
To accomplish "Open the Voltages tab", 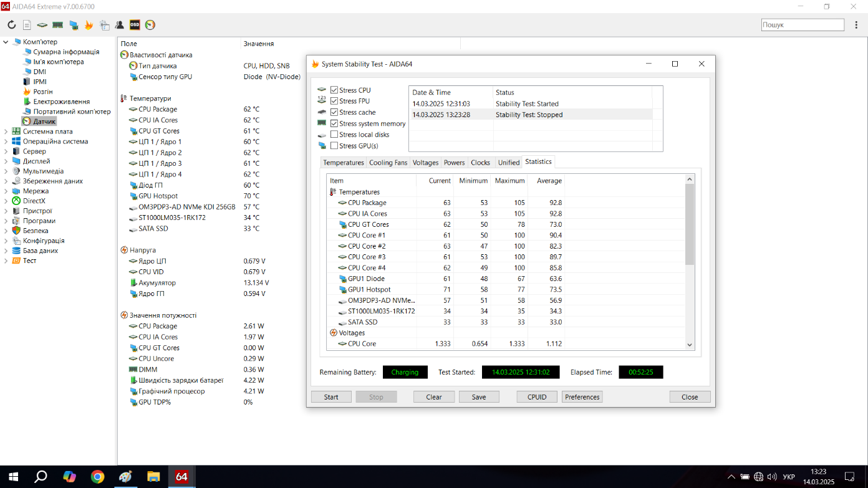I will [x=425, y=163].
